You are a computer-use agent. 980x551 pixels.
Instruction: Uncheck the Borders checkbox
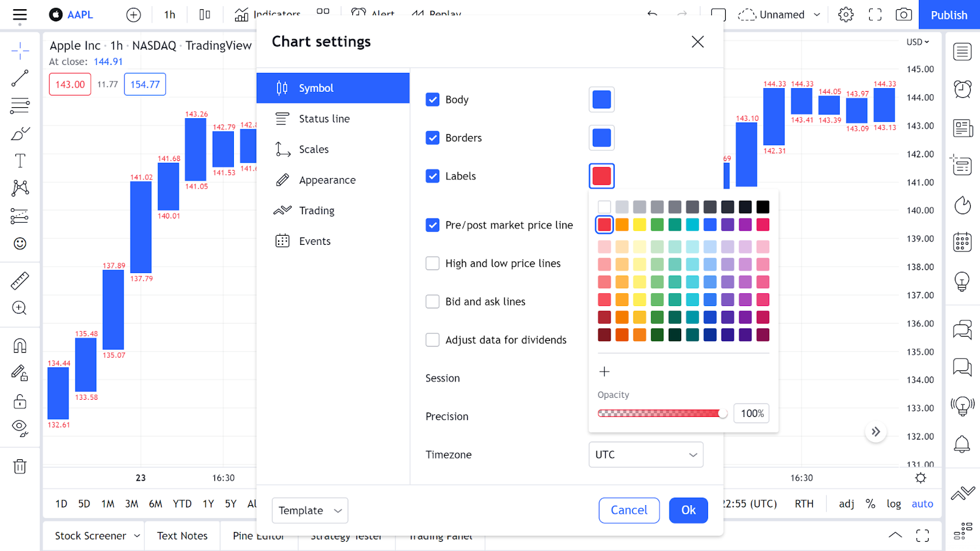pyautogui.click(x=432, y=138)
